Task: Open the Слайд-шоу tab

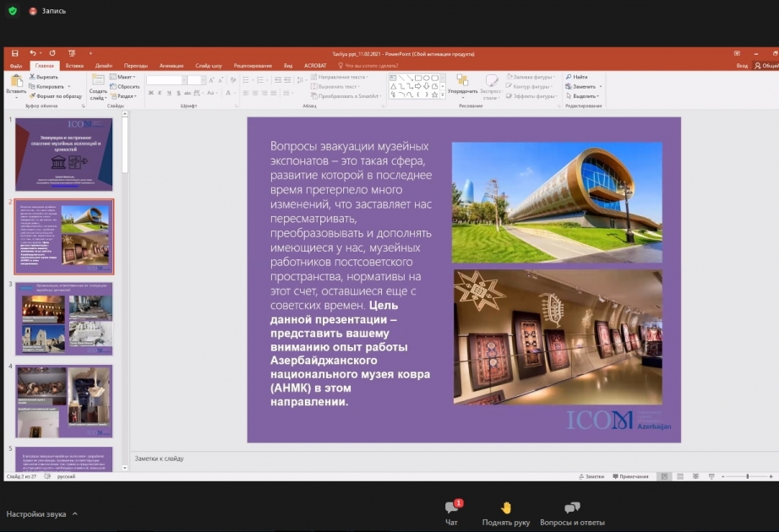Action: coord(209,66)
